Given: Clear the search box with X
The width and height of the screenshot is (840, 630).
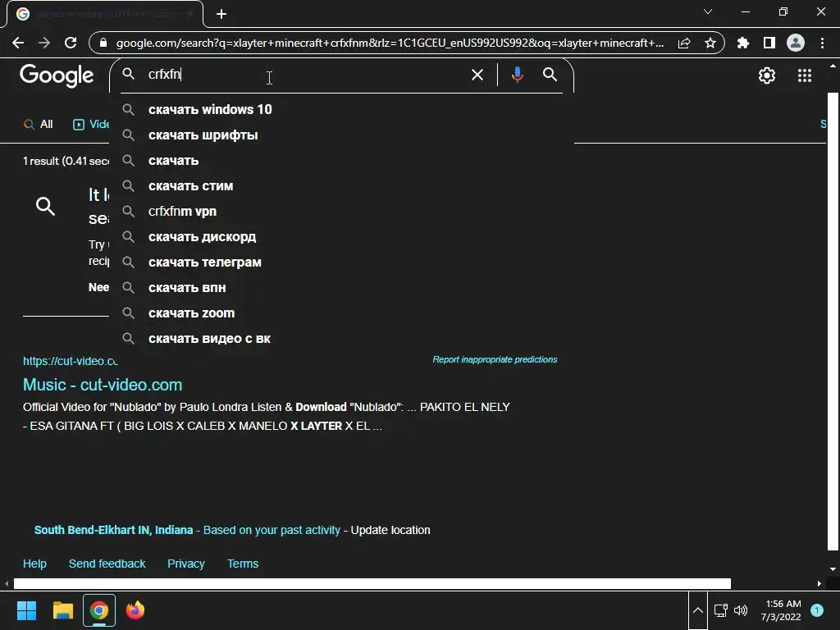Looking at the screenshot, I should point(477,75).
